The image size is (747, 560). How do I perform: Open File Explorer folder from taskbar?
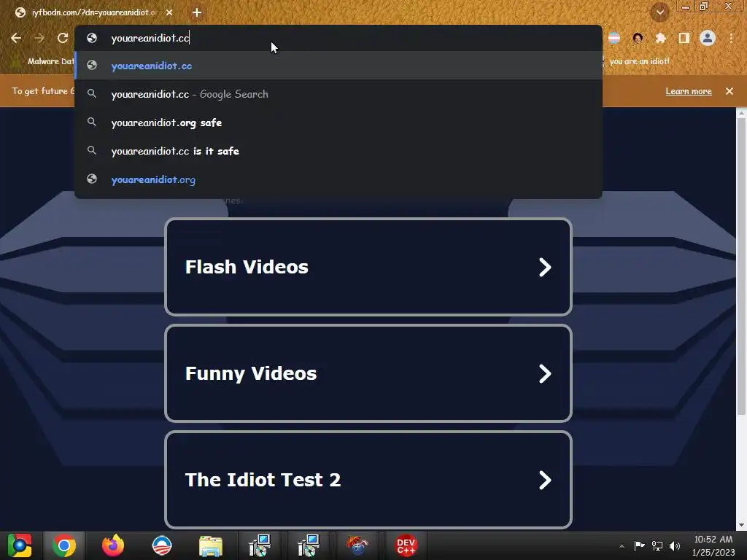point(211,545)
